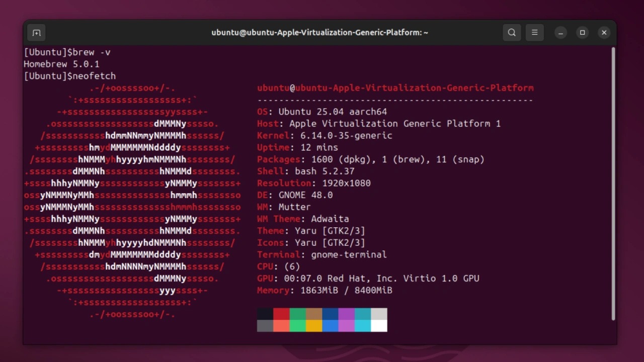Click the Ubuntu ASCII art logo
The image size is (644, 362).
[132, 201]
